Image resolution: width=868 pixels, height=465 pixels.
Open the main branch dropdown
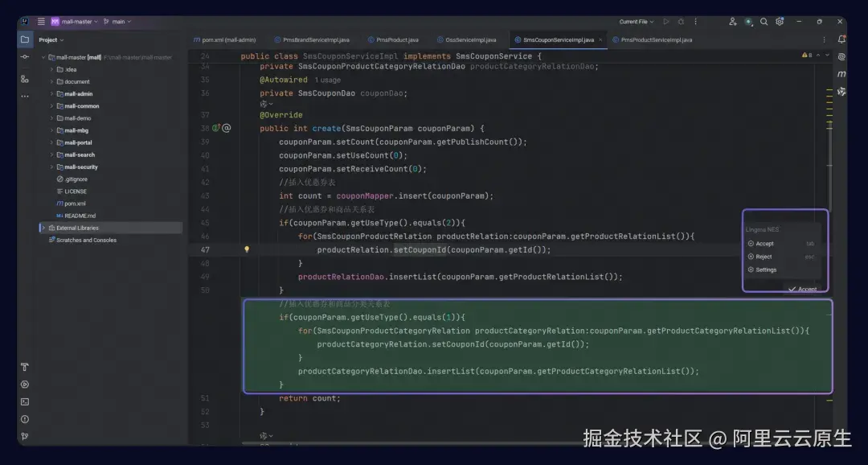(117, 22)
